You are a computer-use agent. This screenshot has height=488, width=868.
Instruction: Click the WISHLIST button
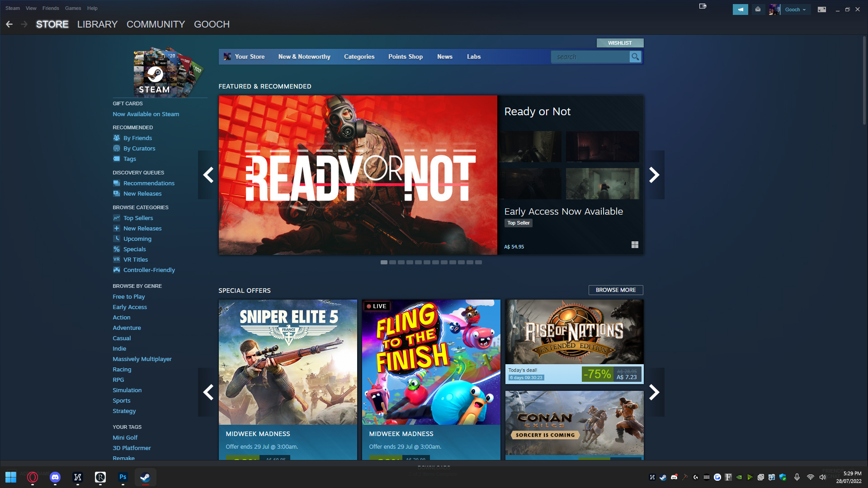point(620,43)
